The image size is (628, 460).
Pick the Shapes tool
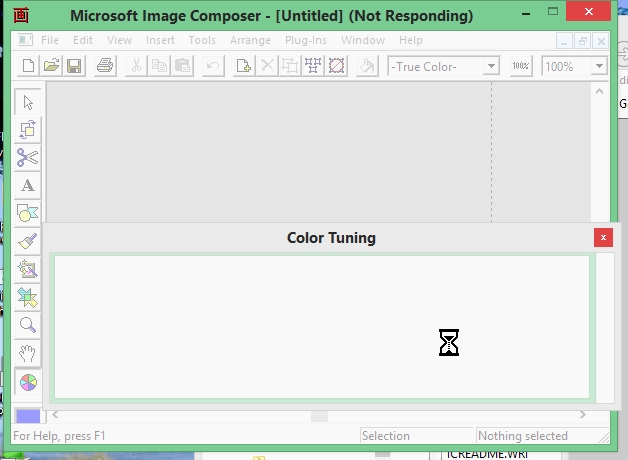point(28,213)
